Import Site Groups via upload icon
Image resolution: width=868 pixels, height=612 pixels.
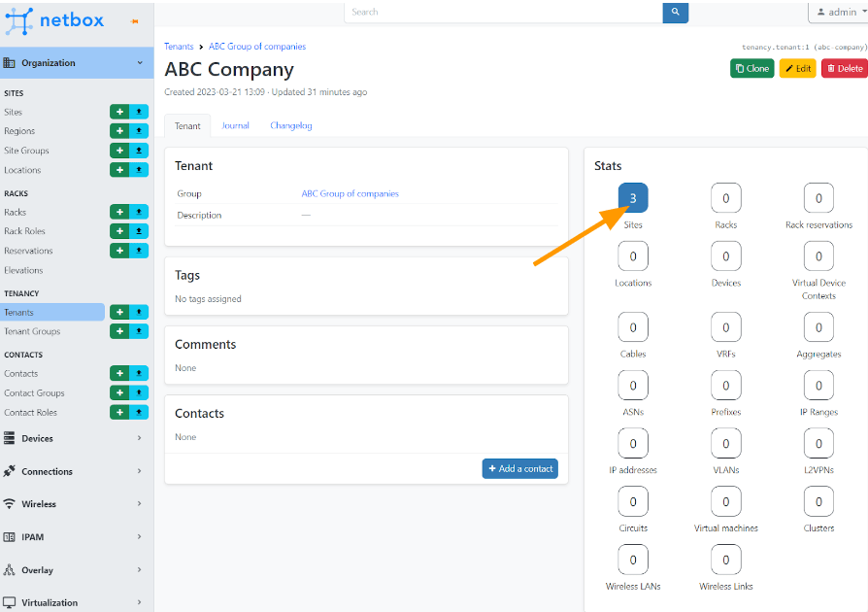pos(139,151)
